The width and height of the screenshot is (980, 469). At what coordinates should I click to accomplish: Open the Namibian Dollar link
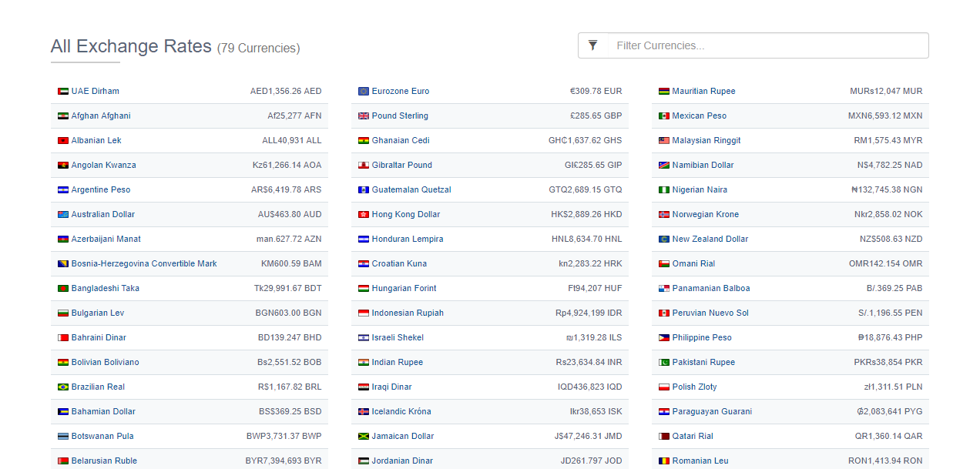(703, 165)
